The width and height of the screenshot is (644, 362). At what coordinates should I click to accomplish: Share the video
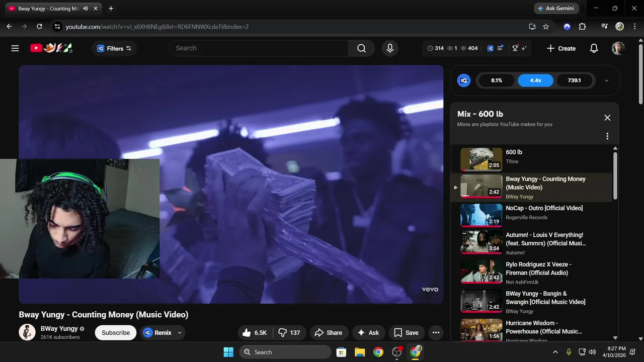click(329, 332)
